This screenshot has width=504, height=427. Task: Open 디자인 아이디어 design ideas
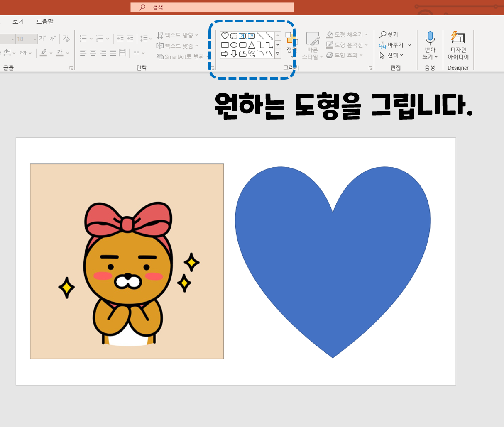(x=458, y=46)
